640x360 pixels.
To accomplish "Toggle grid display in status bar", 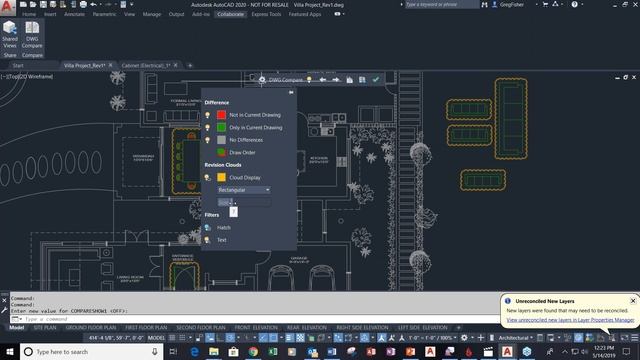I will [x=172, y=338].
